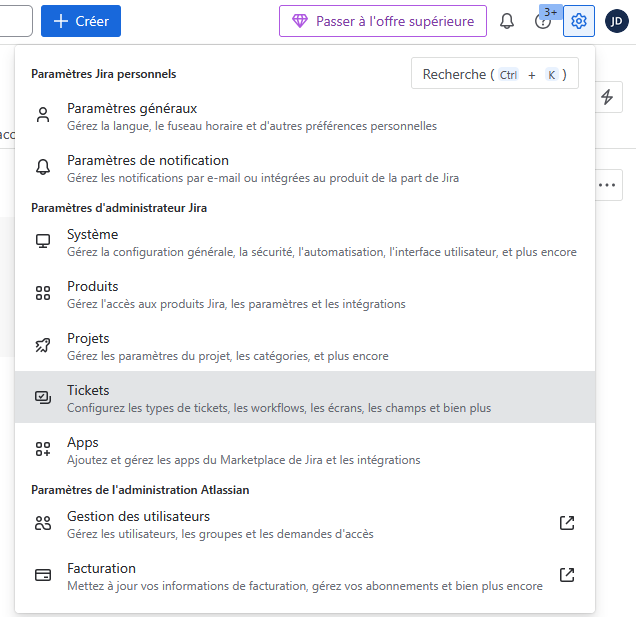Open the notifications bell icon
This screenshot has width=636, height=617.
tap(507, 21)
